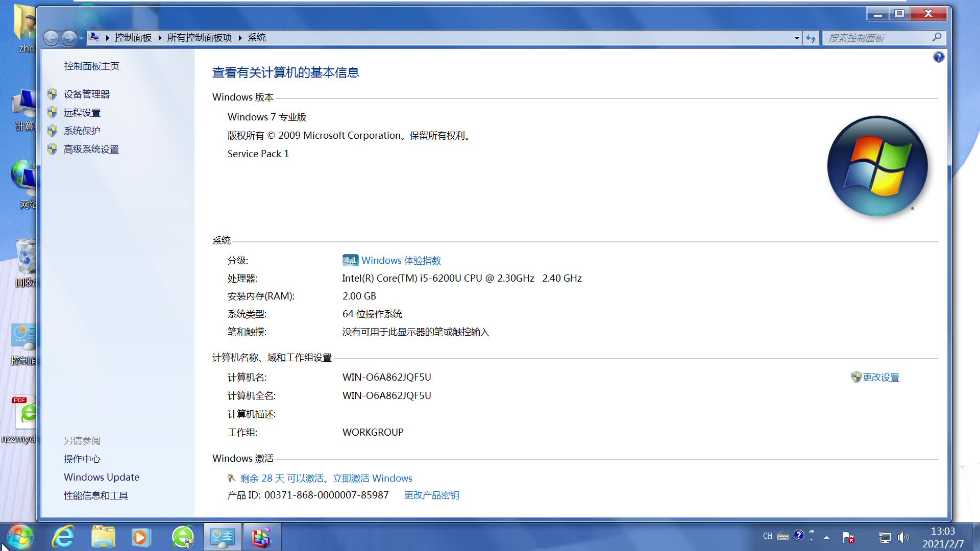980x551 pixels.
Task: Click the Show Desktop button at taskbar end
Action: [x=976, y=537]
